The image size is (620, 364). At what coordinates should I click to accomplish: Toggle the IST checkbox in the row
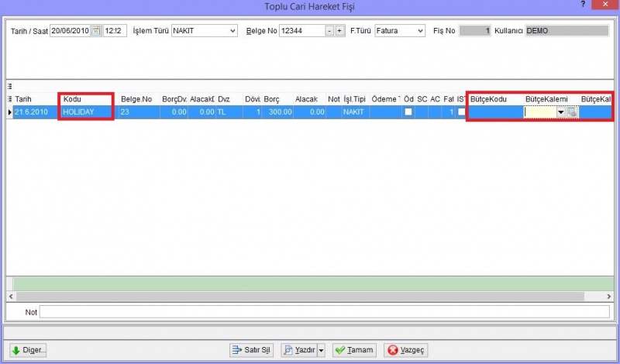[x=461, y=112]
